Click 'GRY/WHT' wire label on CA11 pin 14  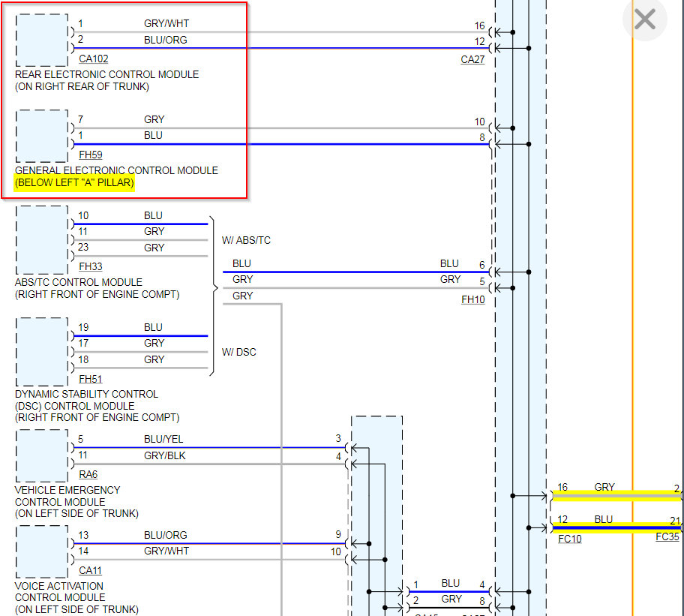point(166,551)
